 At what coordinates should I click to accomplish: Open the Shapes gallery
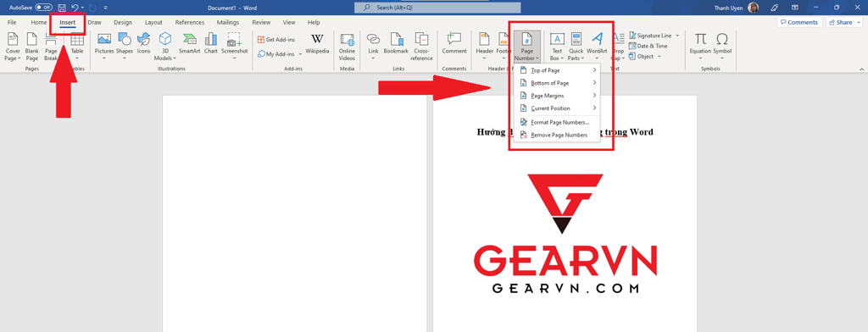click(x=125, y=47)
